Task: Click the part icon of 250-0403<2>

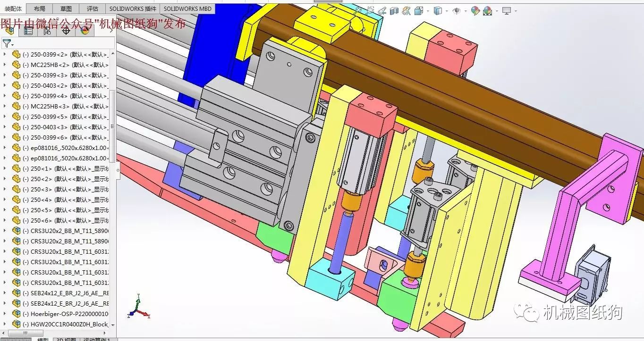Action: [x=17, y=85]
